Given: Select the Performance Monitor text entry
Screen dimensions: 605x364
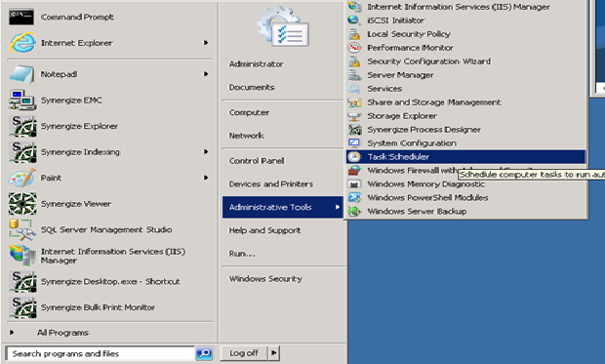Looking at the screenshot, I should point(410,48).
